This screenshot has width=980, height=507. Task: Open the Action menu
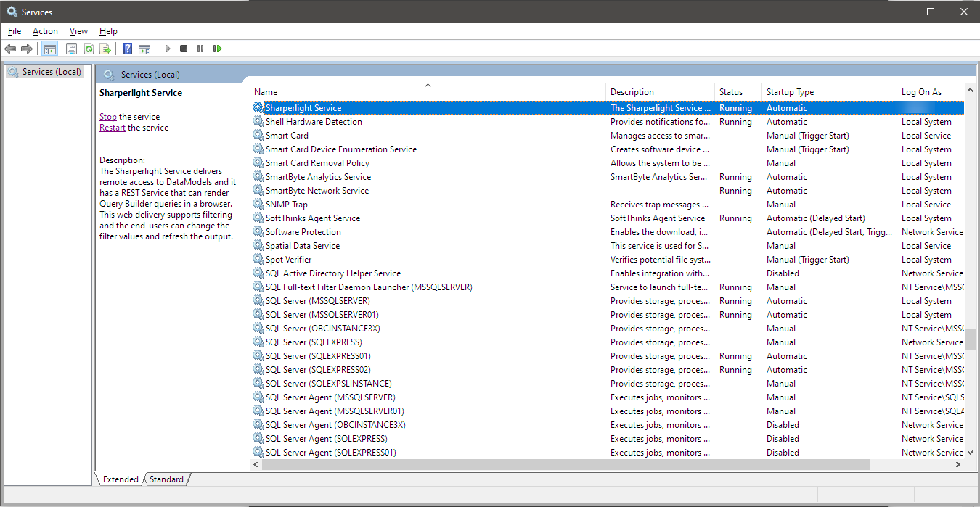click(x=45, y=31)
